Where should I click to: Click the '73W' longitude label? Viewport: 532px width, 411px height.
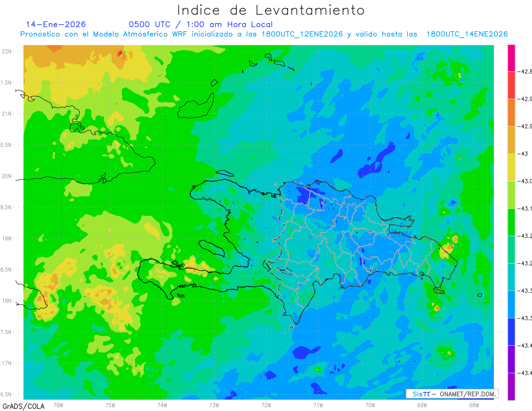[214, 405]
